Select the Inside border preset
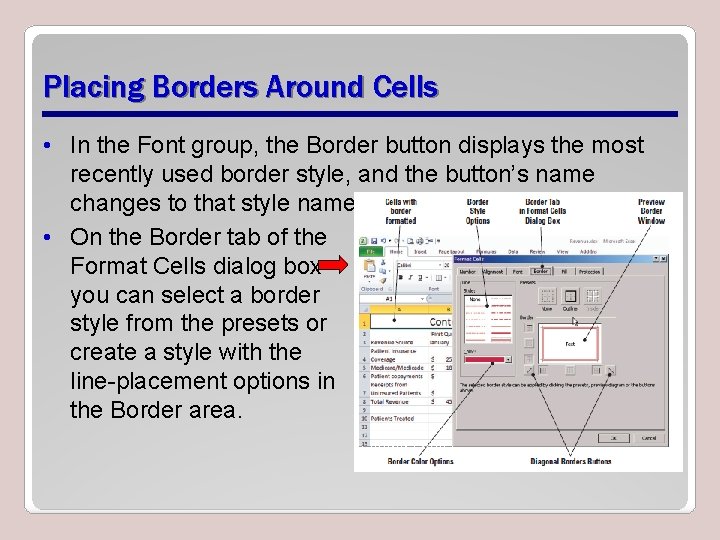This screenshot has width=720, height=540. click(x=592, y=296)
